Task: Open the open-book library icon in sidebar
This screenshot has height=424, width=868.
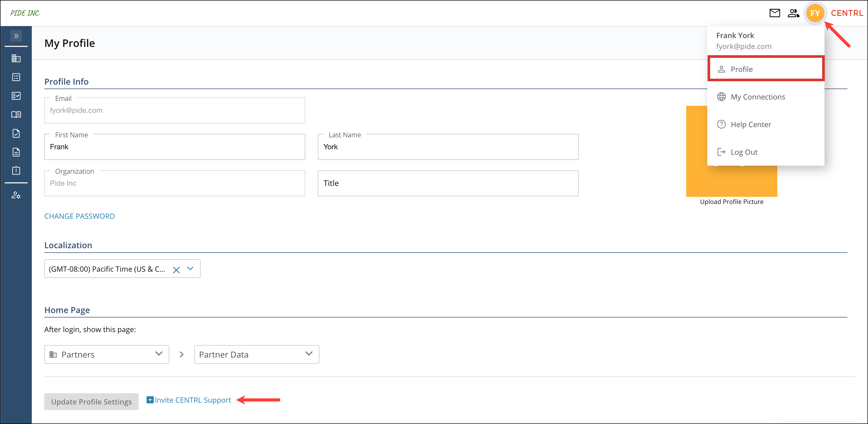Action: point(16,115)
